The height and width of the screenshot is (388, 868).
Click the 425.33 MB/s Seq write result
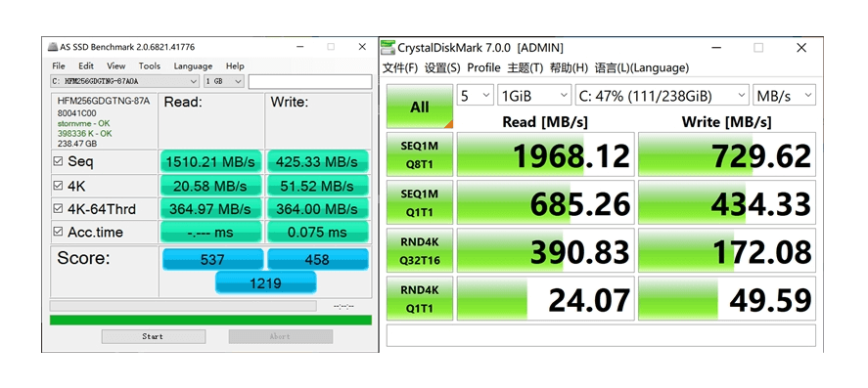[x=318, y=162]
